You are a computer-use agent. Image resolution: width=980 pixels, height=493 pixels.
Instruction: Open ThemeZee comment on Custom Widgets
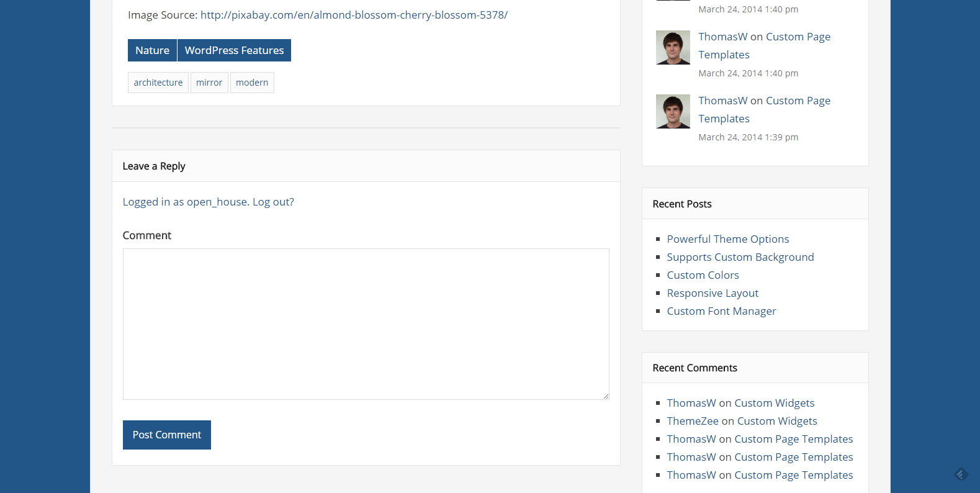click(775, 421)
